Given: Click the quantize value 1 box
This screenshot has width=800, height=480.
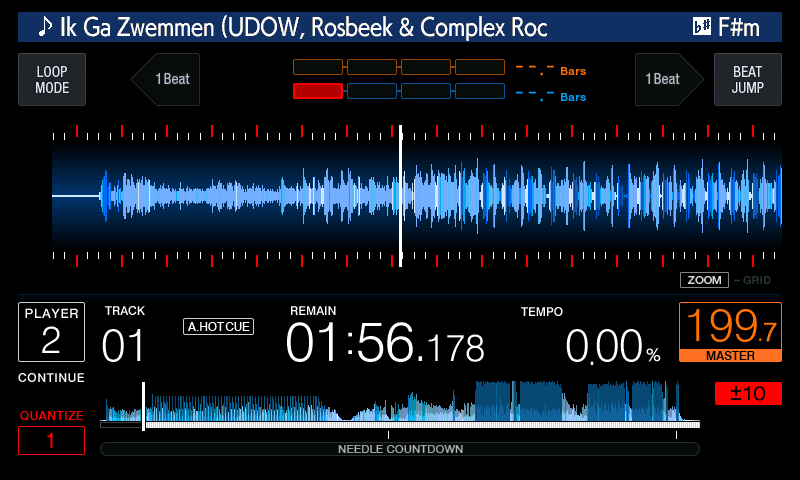Looking at the screenshot, I should [x=52, y=440].
